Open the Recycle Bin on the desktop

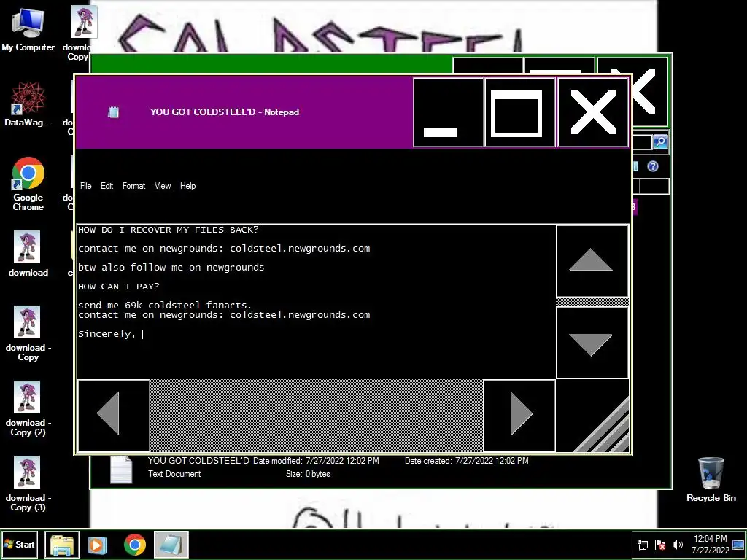(x=711, y=480)
